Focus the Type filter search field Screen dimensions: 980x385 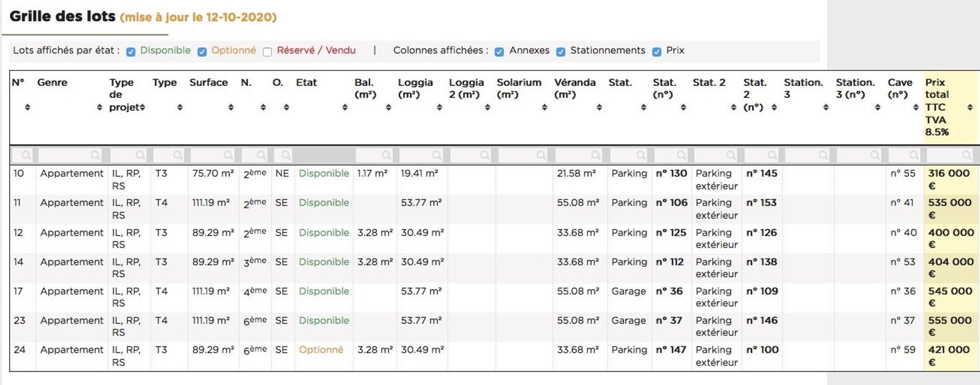(x=169, y=155)
